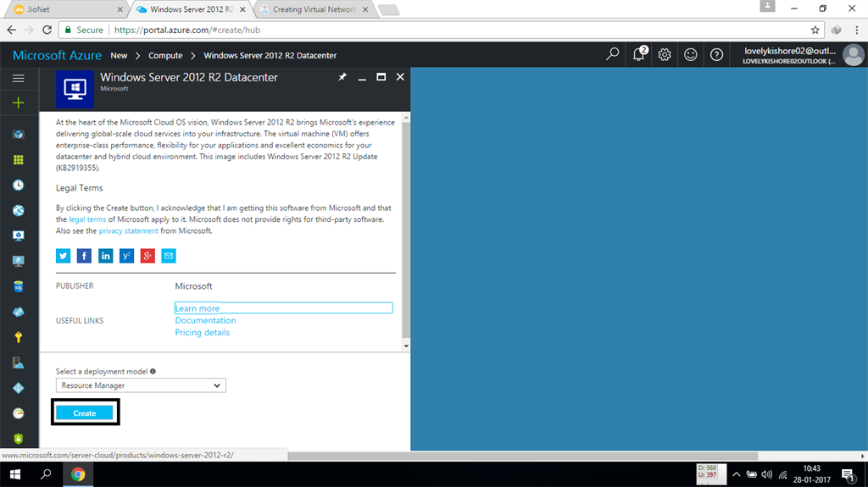The image size is (868, 487).
Task: Go back with browser back arrow
Action: pos(12,30)
